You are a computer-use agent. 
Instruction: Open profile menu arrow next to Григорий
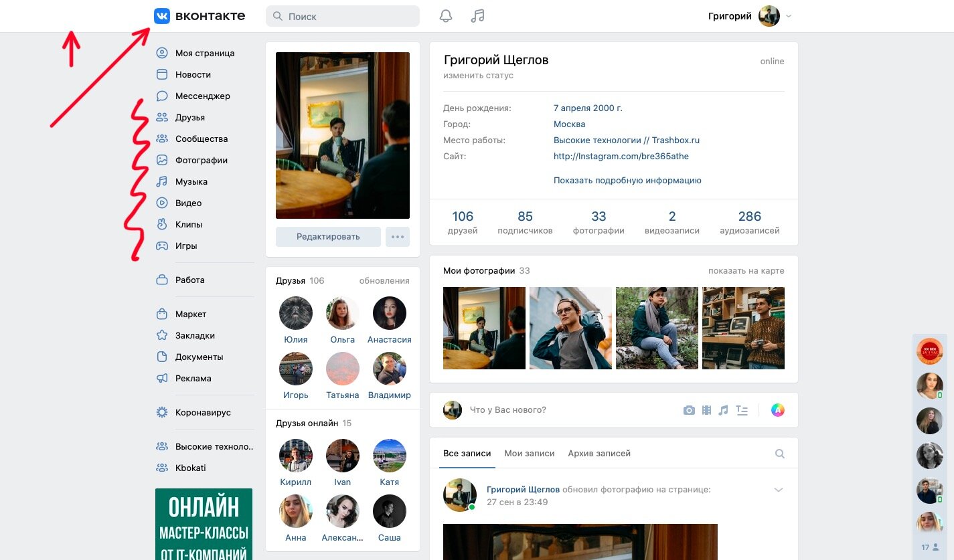(789, 16)
